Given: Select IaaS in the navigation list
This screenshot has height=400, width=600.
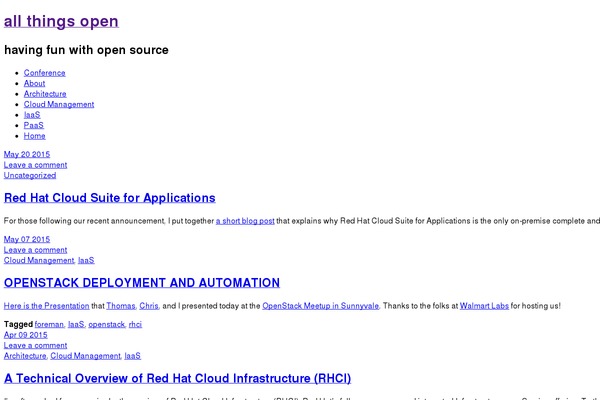Looking at the screenshot, I should click(32, 115).
